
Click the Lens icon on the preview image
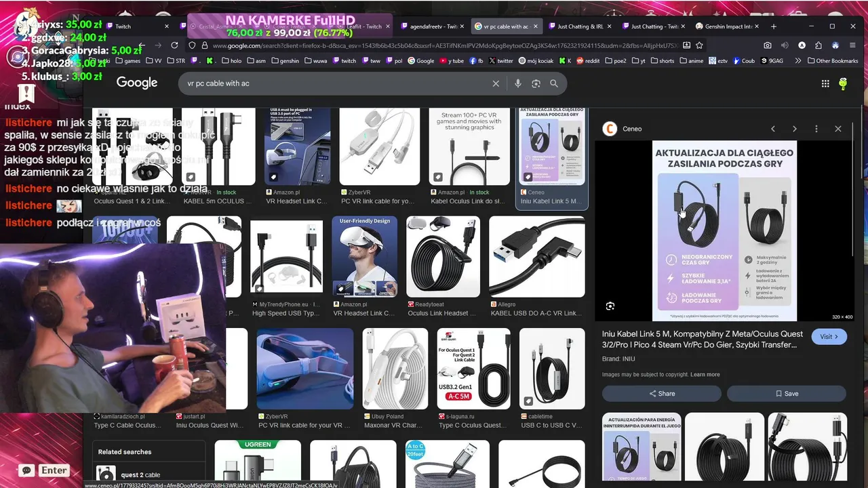[610, 306]
